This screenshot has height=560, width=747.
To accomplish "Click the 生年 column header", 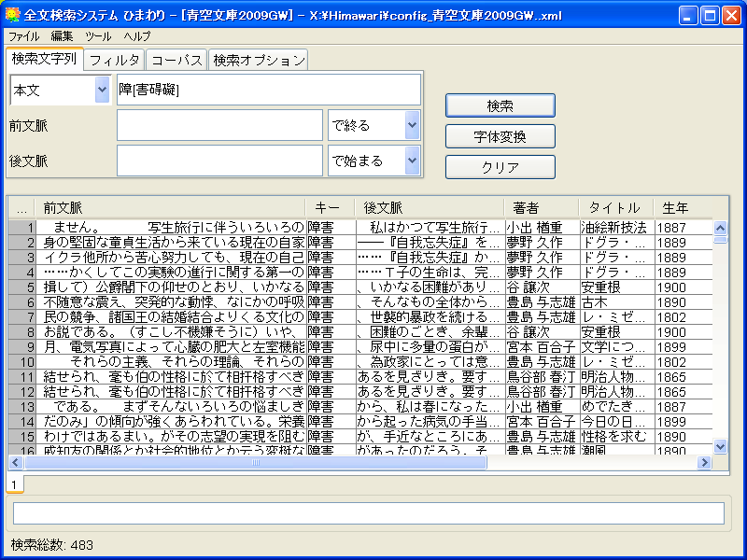I will click(x=676, y=207).
